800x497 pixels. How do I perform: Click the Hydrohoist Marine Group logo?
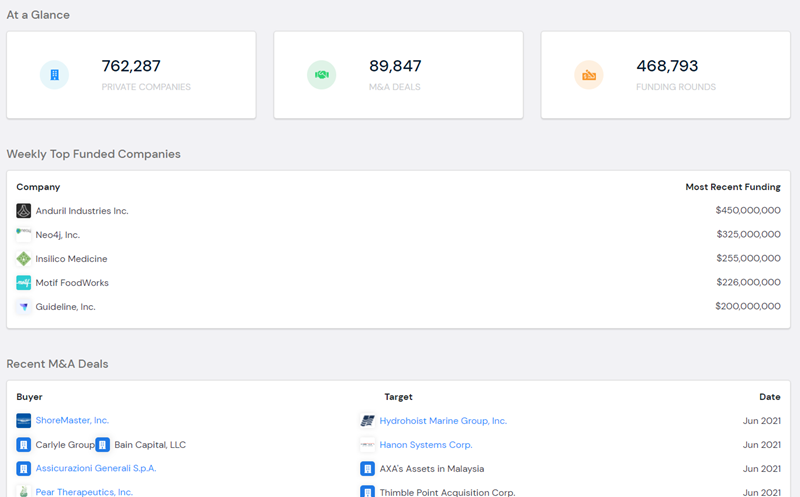[367, 421]
